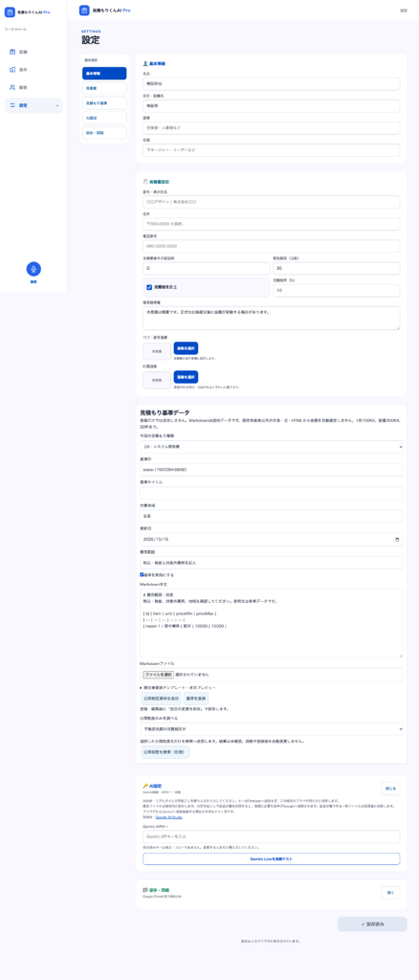Open the calendar picker icon in the 更新日 field

(x=398, y=540)
